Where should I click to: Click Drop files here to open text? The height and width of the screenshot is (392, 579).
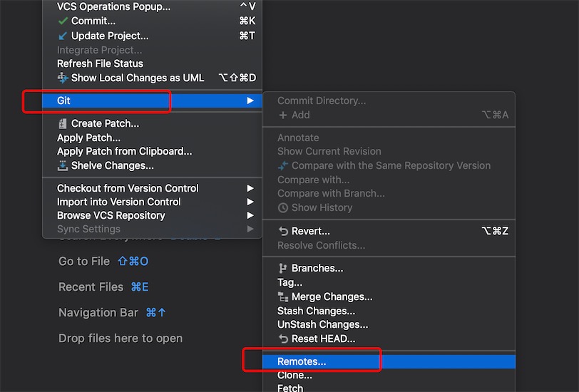click(x=121, y=338)
